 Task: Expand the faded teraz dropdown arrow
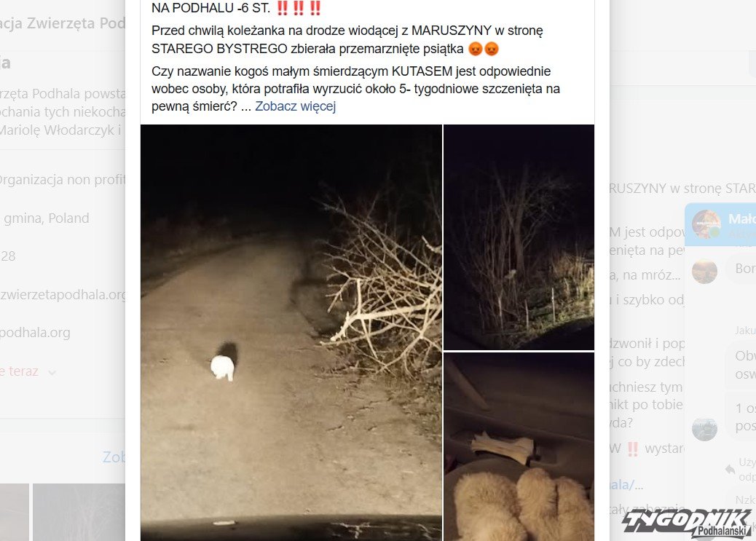click(52, 372)
